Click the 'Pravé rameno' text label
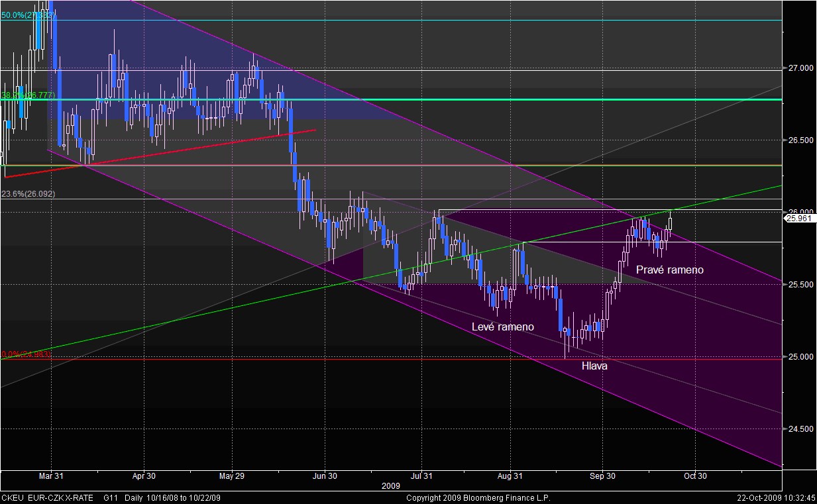Screen dimensions: 817x504 (669, 270)
